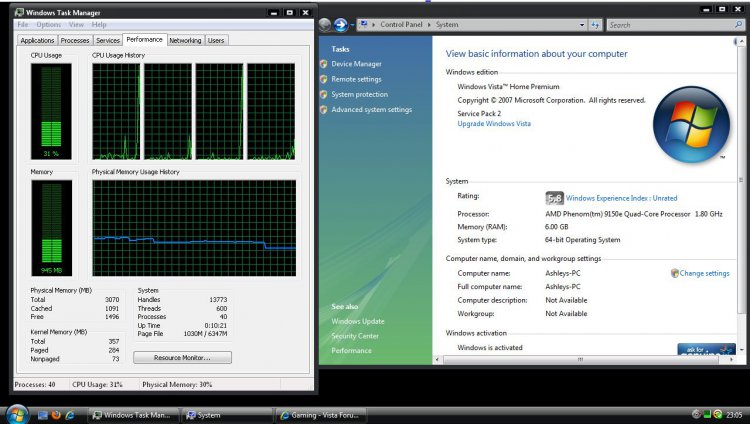Click the ask for genuine Microsoft badge
Viewport: 750px width, 424px height.
tap(706, 349)
